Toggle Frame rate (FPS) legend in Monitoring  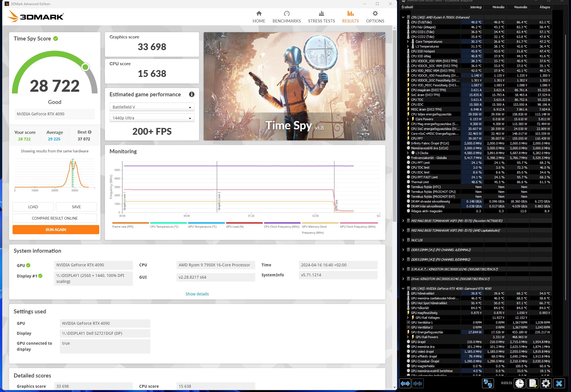[x=131, y=225]
